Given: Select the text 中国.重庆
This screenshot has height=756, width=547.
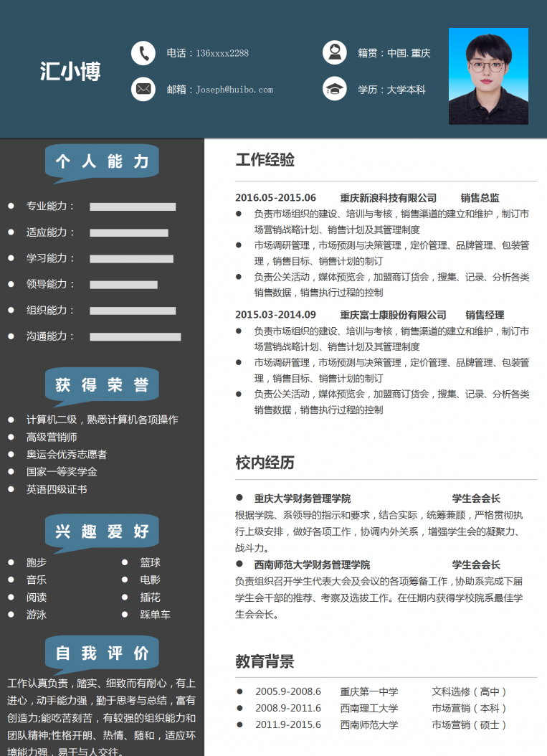Looking at the screenshot, I should tap(409, 53).
